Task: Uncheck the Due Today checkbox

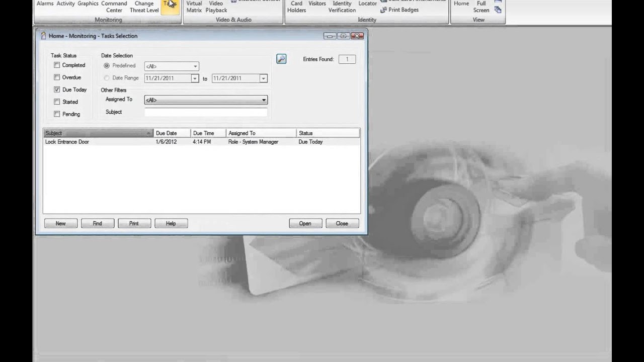Action: (x=57, y=89)
